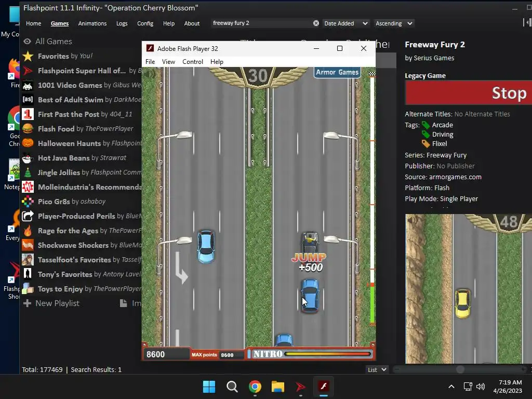The height and width of the screenshot is (399, 532).
Task: Open the List layout dropdown
Action: coord(377,370)
